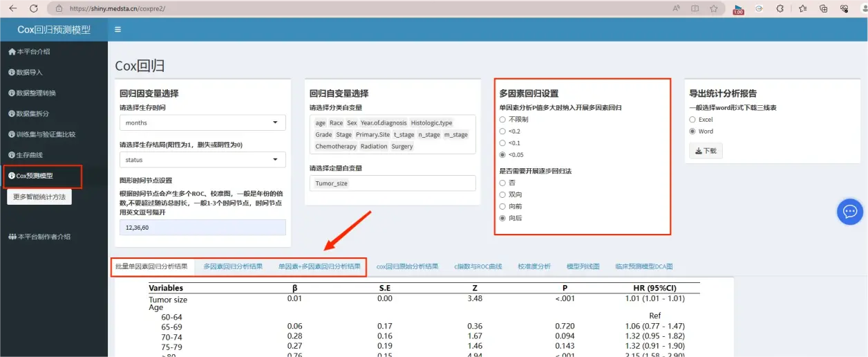This screenshot has height=357, width=868.
Task: Open the c指数与ROC曲线 tab
Action: (478, 266)
